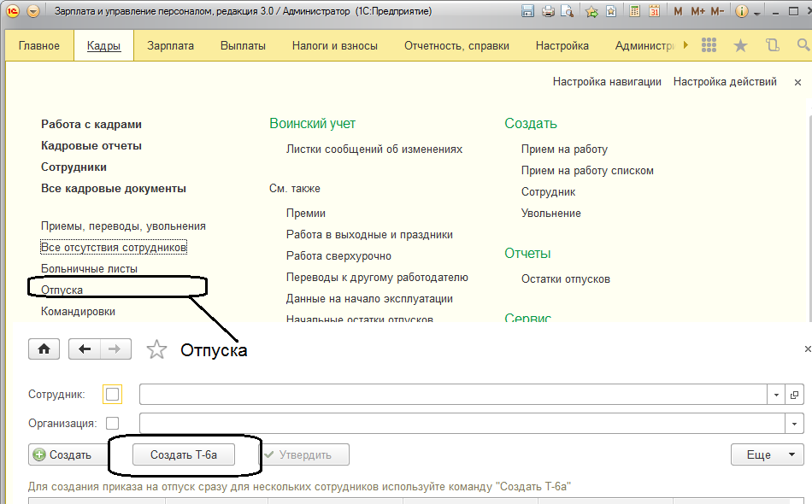Open Остатки отпусков report
This screenshot has width=812, height=504.
pyautogui.click(x=566, y=278)
